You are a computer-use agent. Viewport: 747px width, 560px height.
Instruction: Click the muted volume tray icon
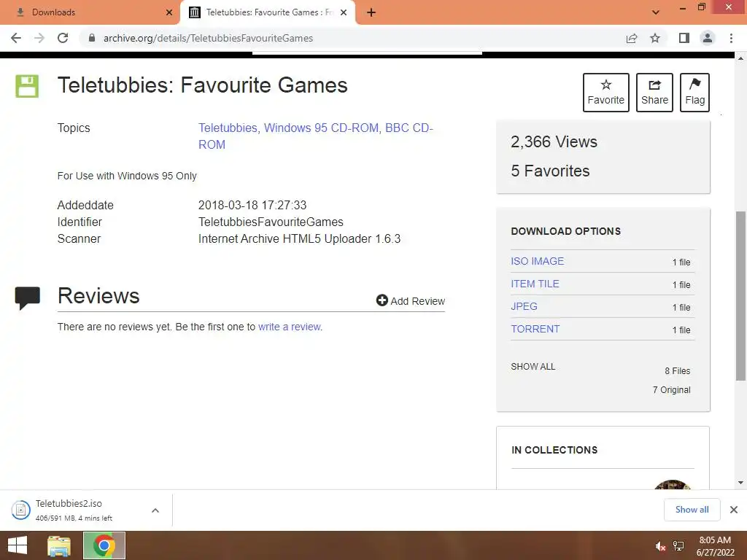660,546
